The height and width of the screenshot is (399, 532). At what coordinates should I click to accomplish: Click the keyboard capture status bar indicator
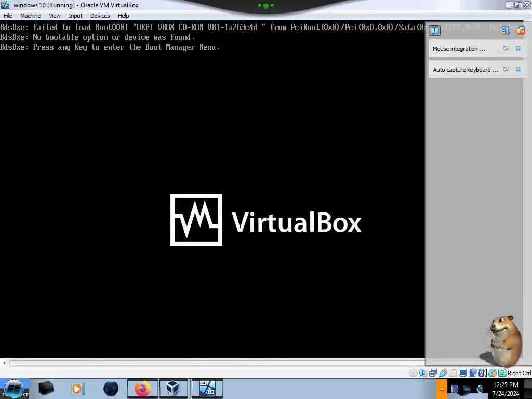click(x=502, y=373)
